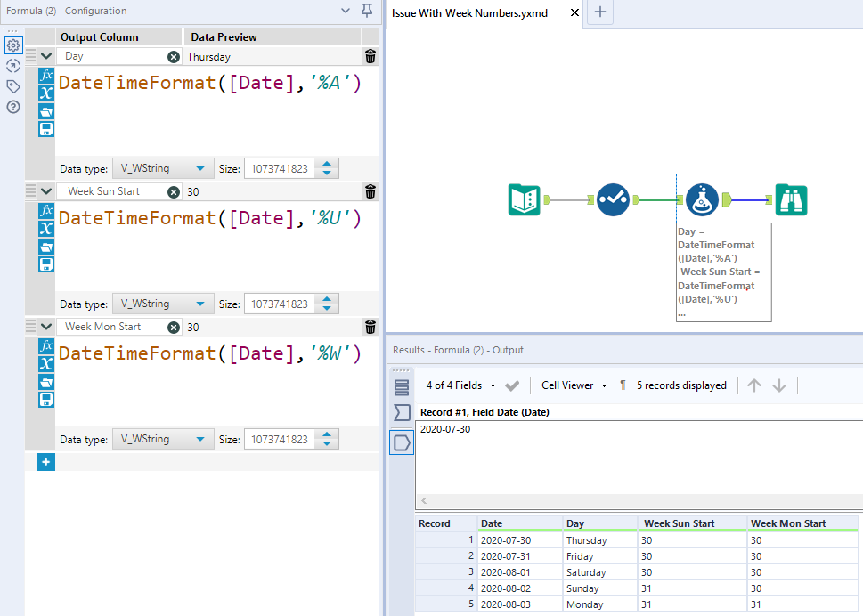Screen dimensions: 863x616
Task: Open a new workflow tab
Action: click(600, 12)
